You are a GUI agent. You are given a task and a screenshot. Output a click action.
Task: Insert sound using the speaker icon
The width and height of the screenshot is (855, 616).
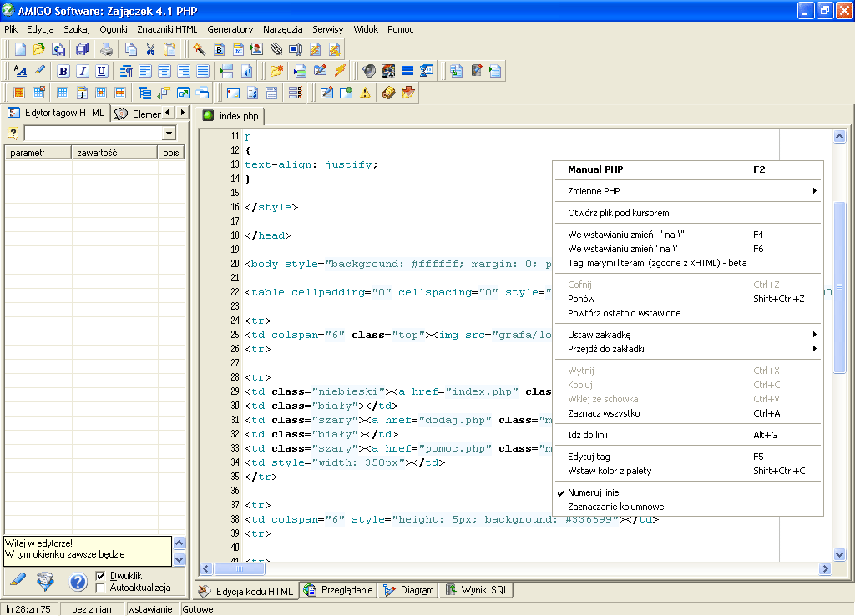368,71
